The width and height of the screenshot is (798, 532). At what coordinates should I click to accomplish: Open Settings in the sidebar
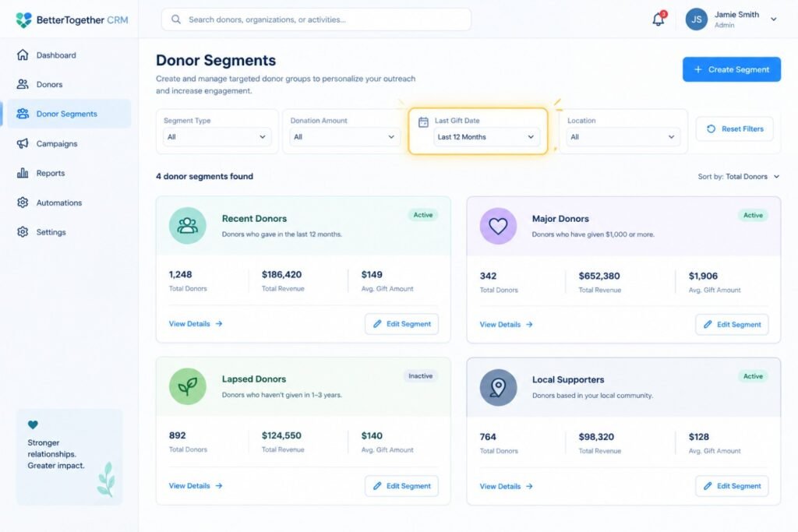pyautogui.click(x=69, y=232)
